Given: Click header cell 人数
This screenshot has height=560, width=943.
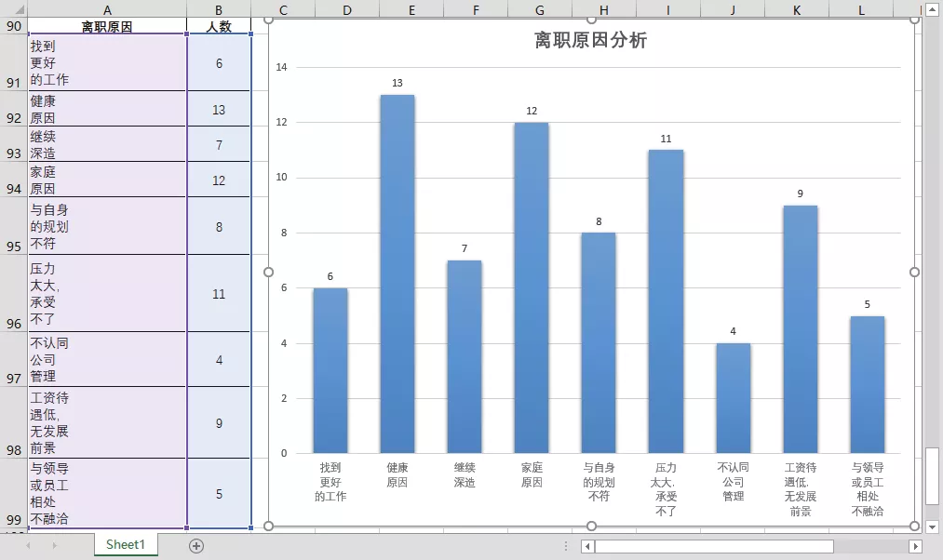Looking at the screenshot, I should tap(219, 26).
